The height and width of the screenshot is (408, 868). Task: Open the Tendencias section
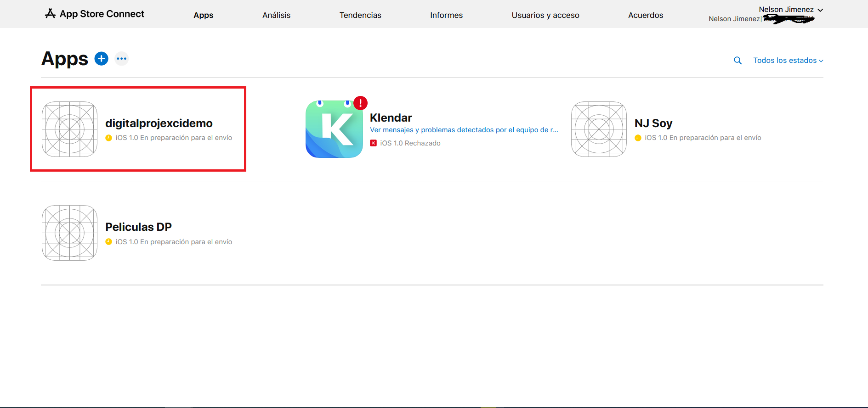tap(360, 15)
